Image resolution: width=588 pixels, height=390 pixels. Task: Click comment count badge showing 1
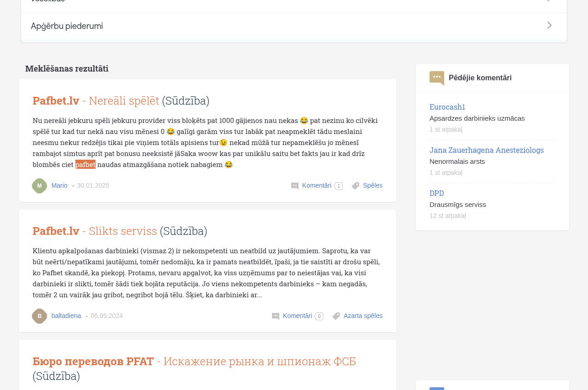click(x=339, y=186)
